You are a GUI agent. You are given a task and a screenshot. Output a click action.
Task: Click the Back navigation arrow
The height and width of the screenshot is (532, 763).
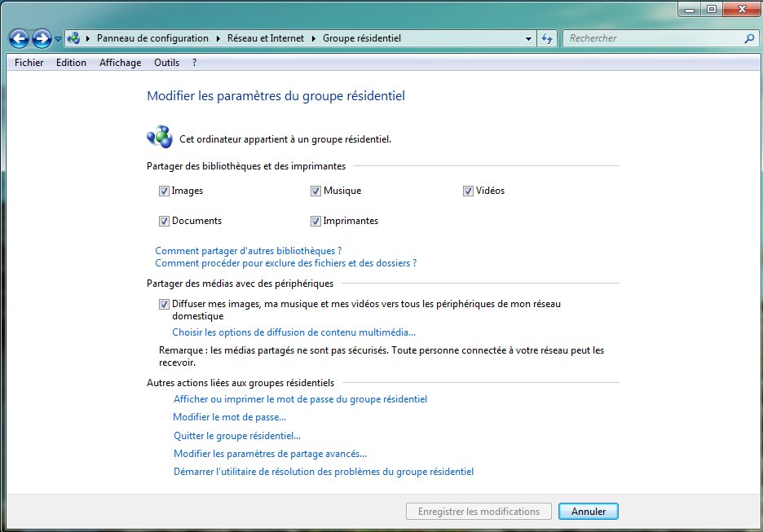(x=19, y=38)
